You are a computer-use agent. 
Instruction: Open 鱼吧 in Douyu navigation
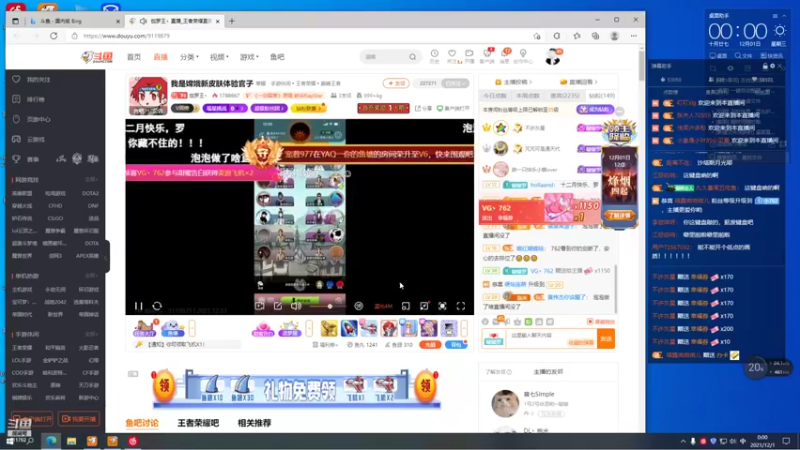[x=277, y=57]
